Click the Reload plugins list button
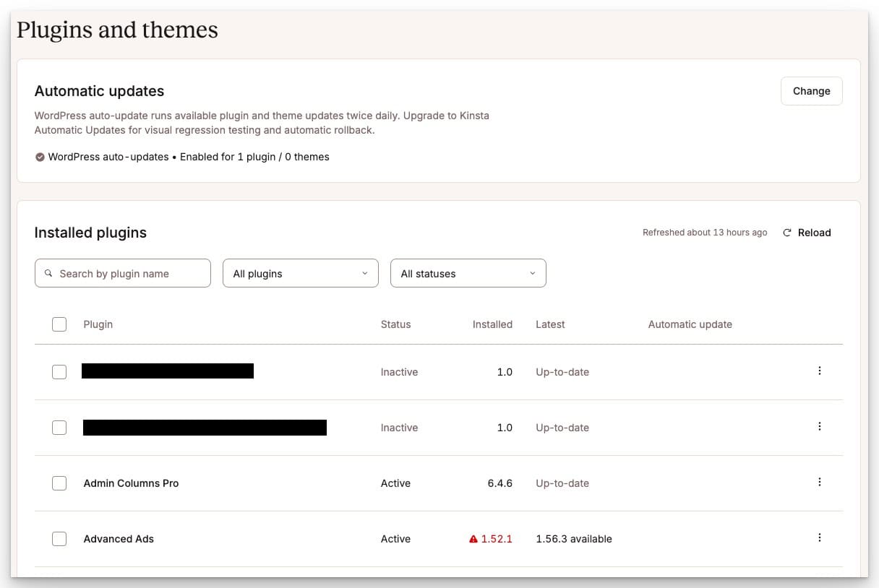 (x=807, y=233)
